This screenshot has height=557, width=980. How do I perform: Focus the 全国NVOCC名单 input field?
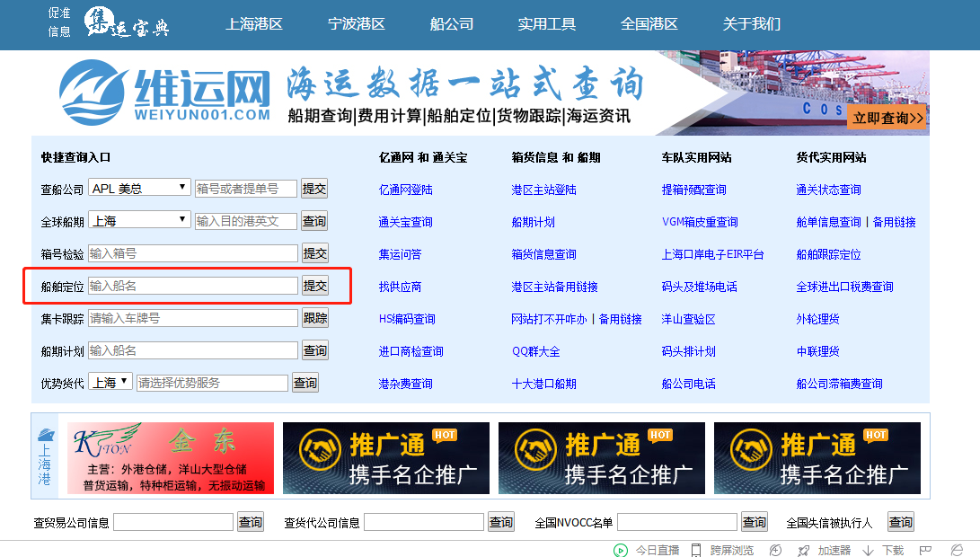pos(677,522)
